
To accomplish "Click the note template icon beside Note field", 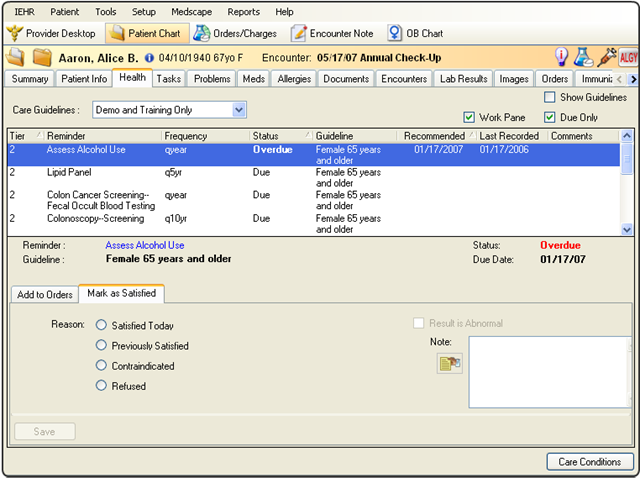I will (x=450, y=363).
